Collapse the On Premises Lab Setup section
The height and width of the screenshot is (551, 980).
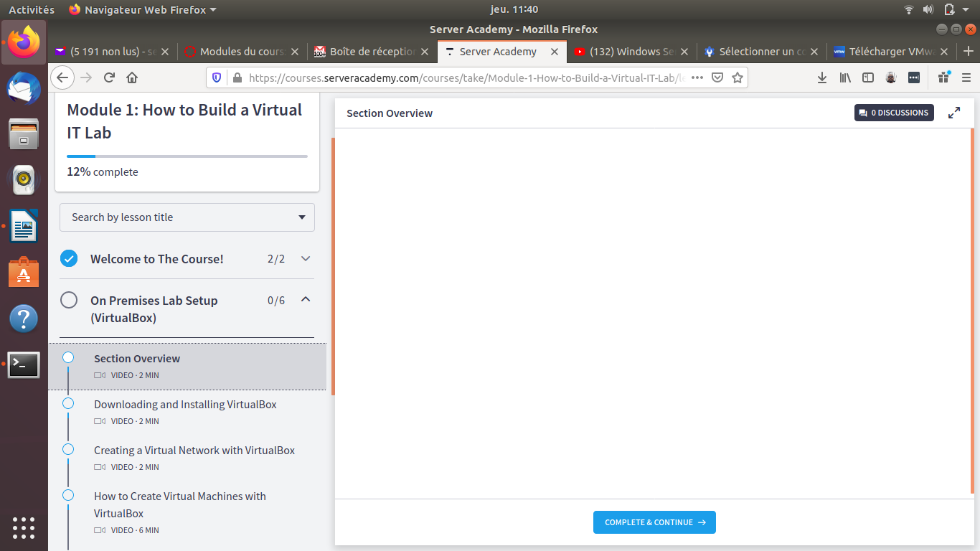[x=306, y=300]
